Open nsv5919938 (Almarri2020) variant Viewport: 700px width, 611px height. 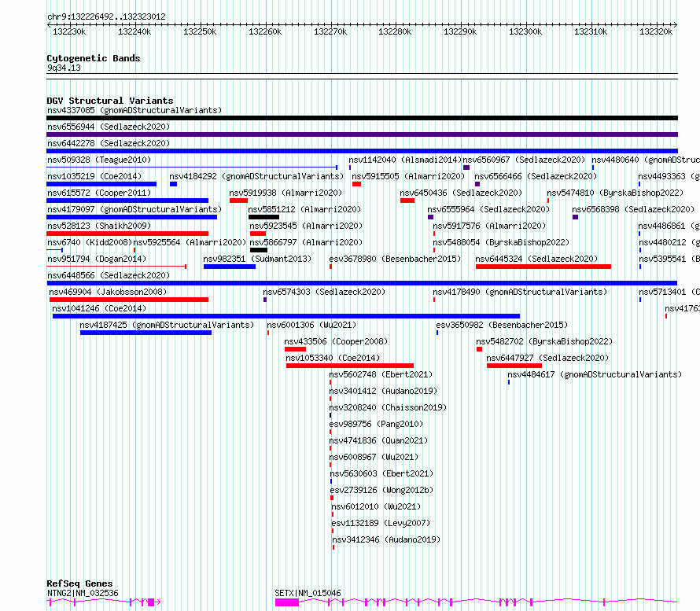click(x=286, y=193)
